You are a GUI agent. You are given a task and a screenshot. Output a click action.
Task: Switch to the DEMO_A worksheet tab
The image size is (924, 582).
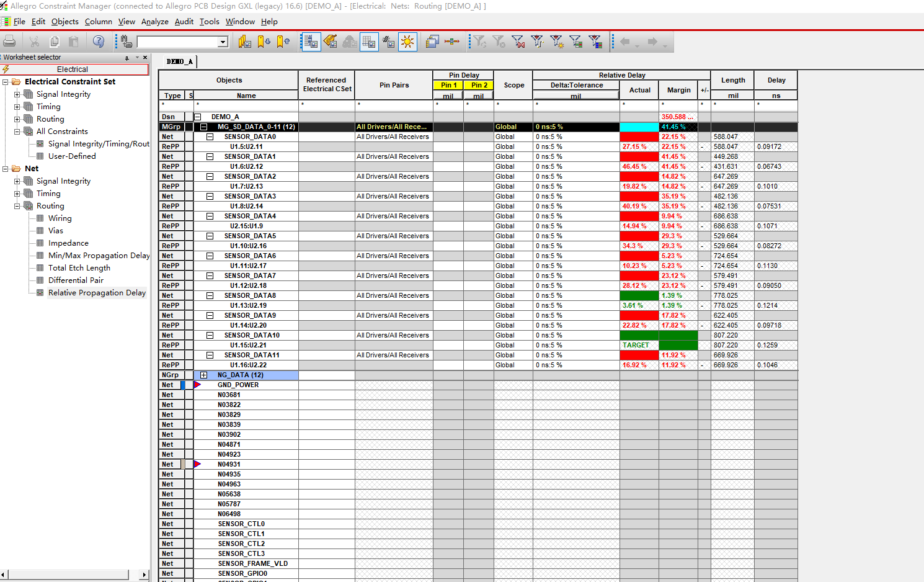pos(180,61)
